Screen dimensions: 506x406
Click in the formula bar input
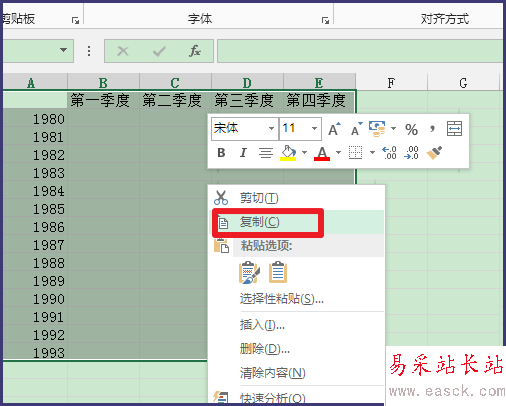360,51
